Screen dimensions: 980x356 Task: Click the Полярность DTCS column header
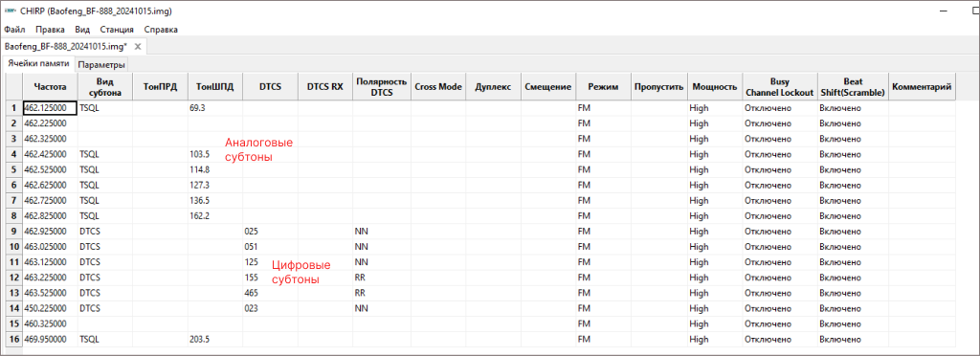tap(381, 87)
